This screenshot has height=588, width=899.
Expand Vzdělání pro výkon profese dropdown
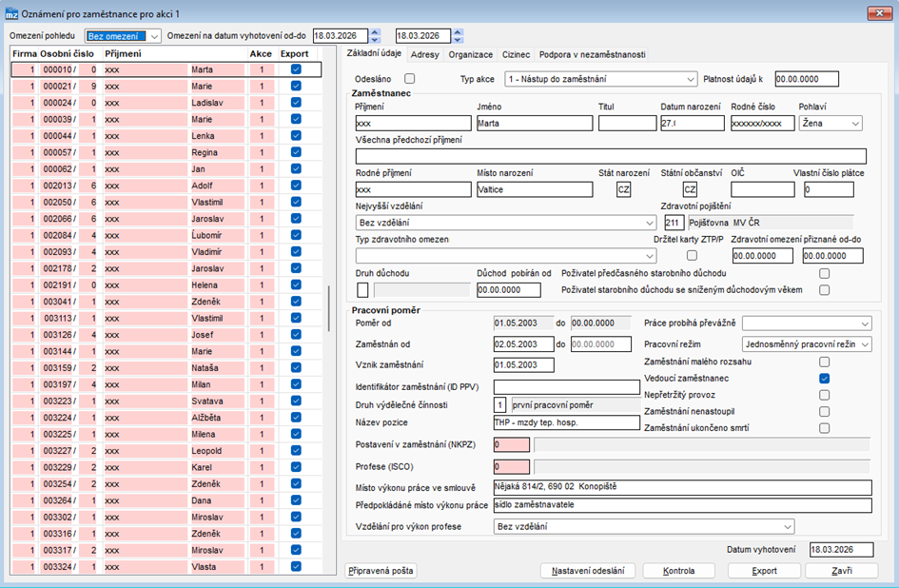pyautogui.click(x=644, y=526)
